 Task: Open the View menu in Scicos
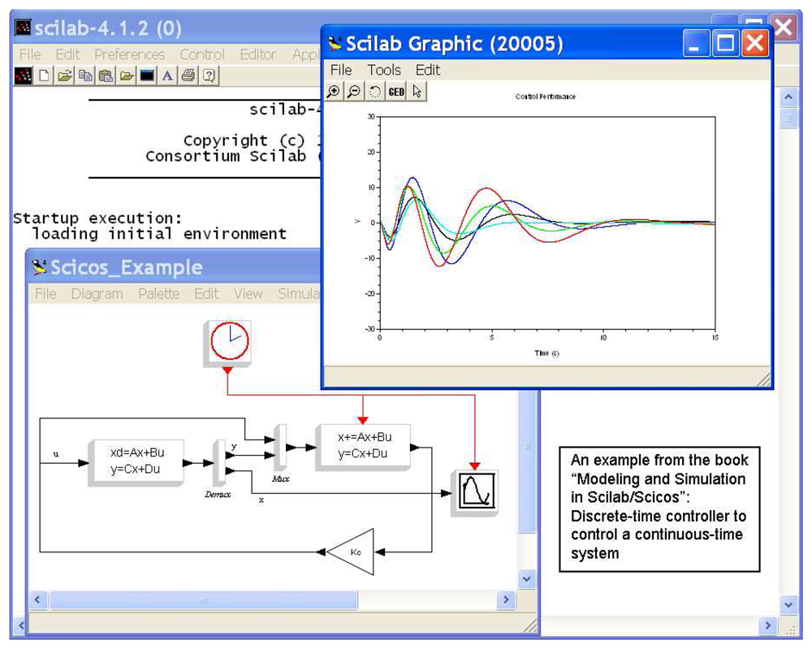[248, 294]
